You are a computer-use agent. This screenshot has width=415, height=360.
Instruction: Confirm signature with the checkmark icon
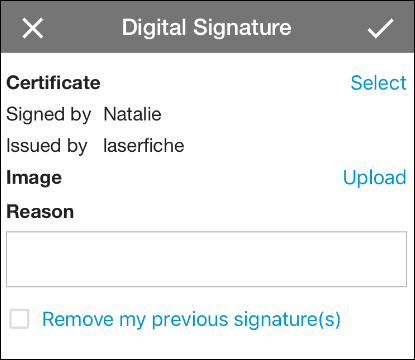click(x=380, y=28)
